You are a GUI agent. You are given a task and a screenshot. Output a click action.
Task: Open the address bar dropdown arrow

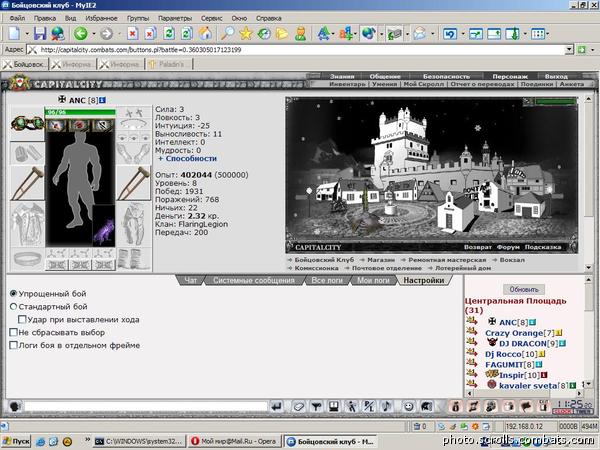pyautogui.click(x=569, y=49)
